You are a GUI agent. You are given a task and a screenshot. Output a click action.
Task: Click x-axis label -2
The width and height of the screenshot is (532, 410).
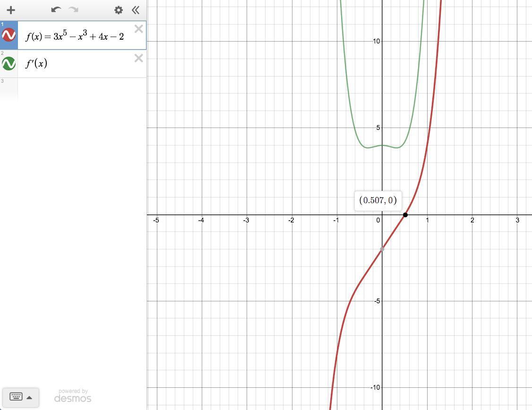291,220
